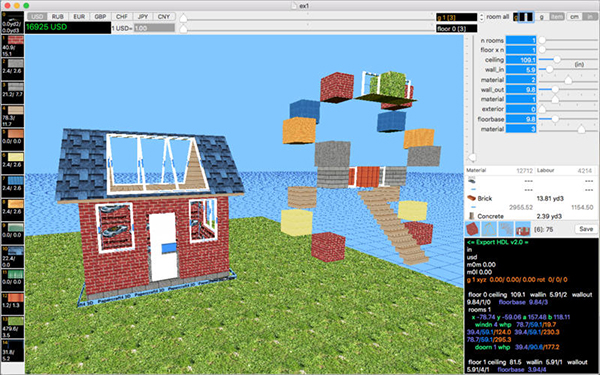Set units to cm
Viewport: 600px width, 375px height.
click(574, 17)
